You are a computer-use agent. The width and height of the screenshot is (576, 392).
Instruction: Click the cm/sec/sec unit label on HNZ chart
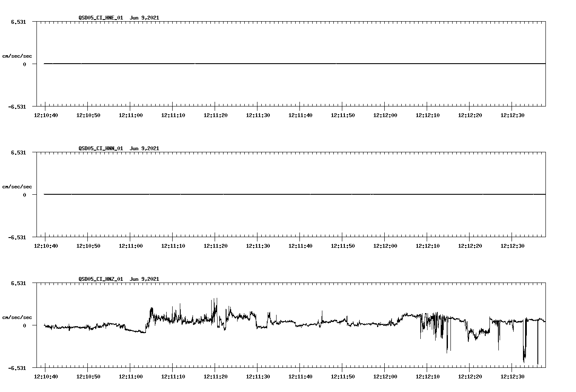17,317
